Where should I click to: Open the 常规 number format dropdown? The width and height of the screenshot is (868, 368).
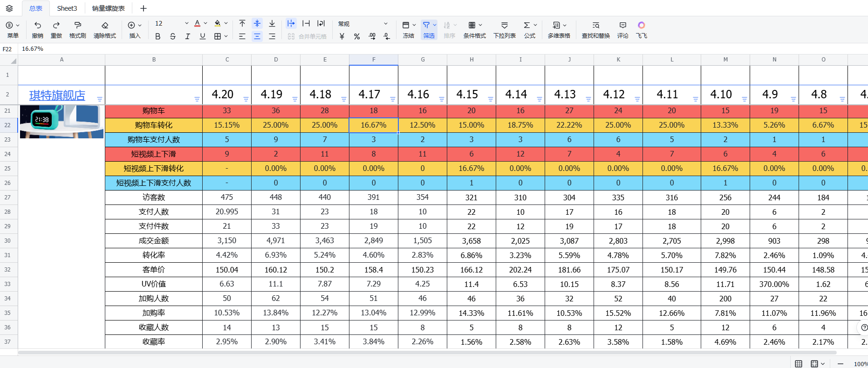[x=363, y=24]
